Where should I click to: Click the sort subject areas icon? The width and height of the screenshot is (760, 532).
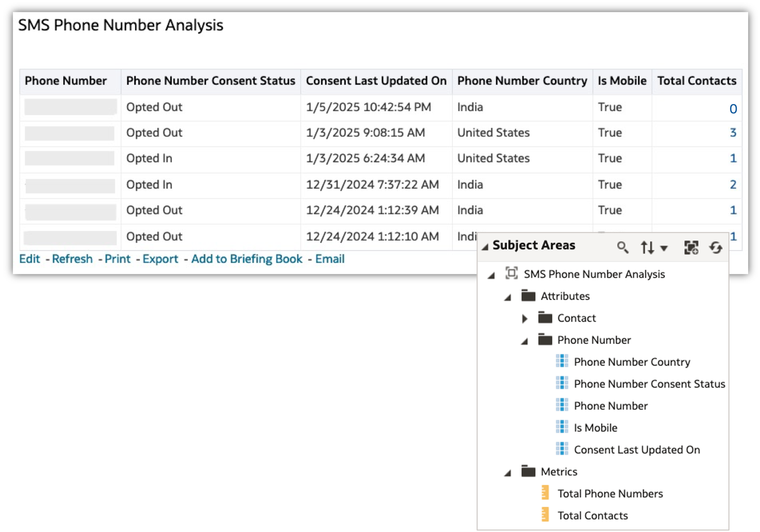647,247
